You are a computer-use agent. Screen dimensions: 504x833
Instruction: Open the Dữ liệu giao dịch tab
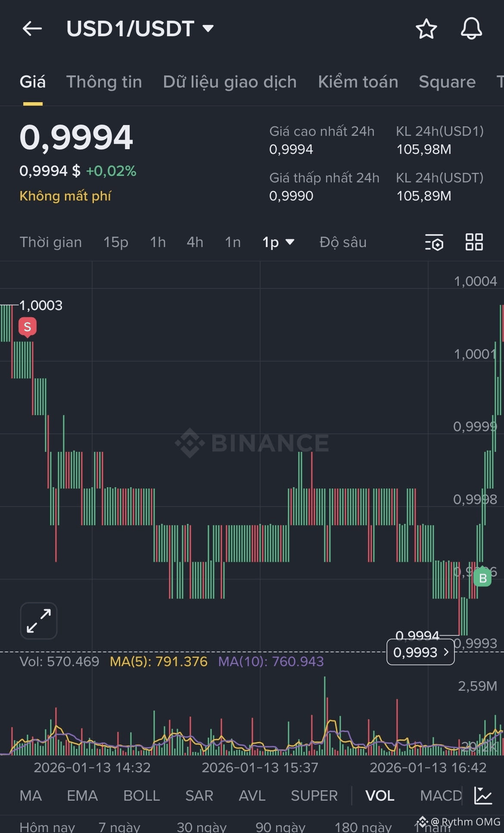click(x=230, y=82)
